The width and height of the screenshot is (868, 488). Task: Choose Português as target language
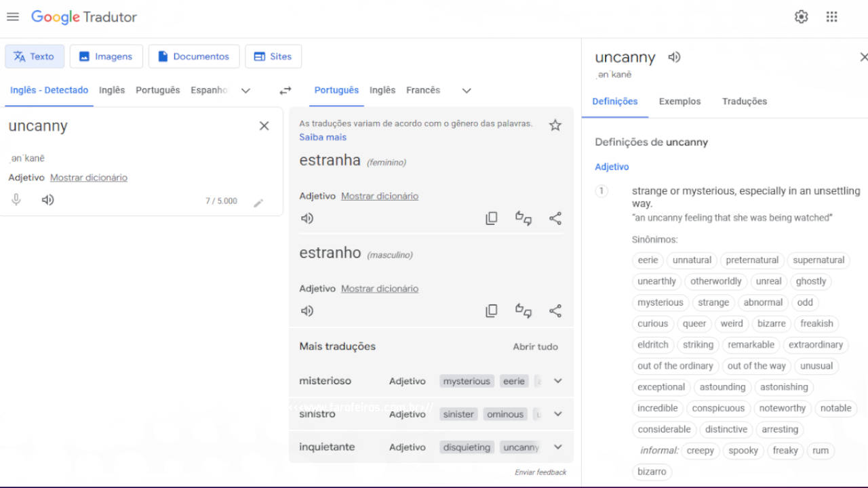point(336,90)
